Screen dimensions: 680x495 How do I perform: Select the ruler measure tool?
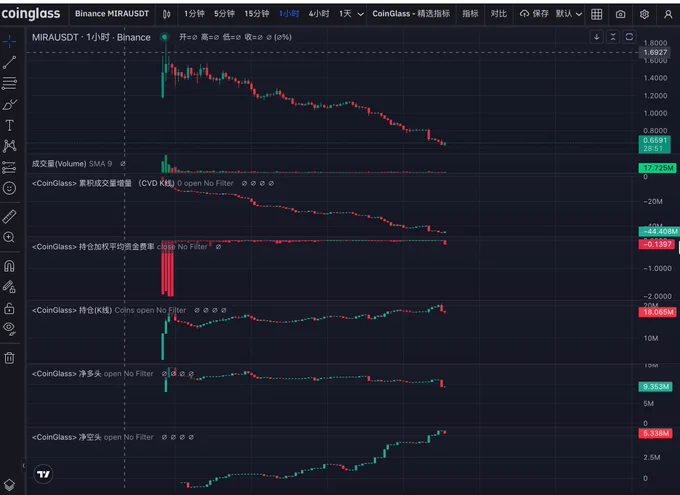pyautogui.click(x=10, y=216)
